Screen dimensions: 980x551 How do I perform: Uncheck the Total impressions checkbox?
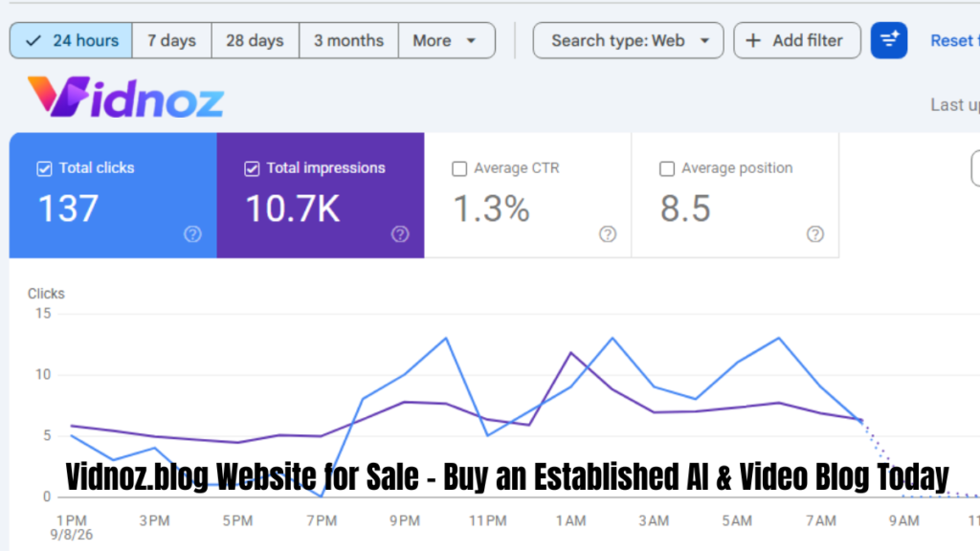252,168
